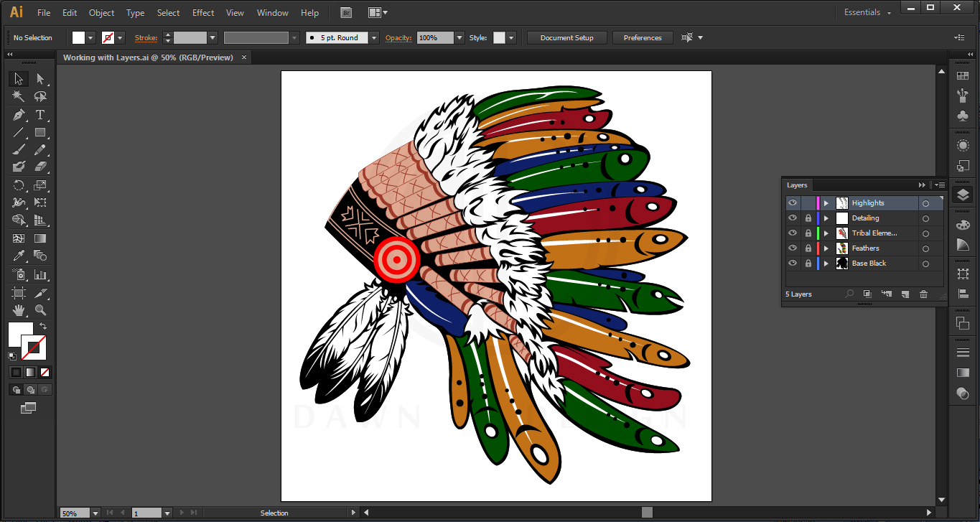
Task: Select the Rectangle tool
Action: 40,132
